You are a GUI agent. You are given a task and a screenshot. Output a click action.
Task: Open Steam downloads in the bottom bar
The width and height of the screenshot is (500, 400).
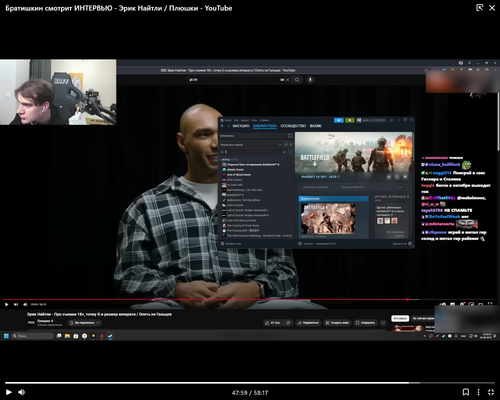pyautogui.click(x=317, y=244)
